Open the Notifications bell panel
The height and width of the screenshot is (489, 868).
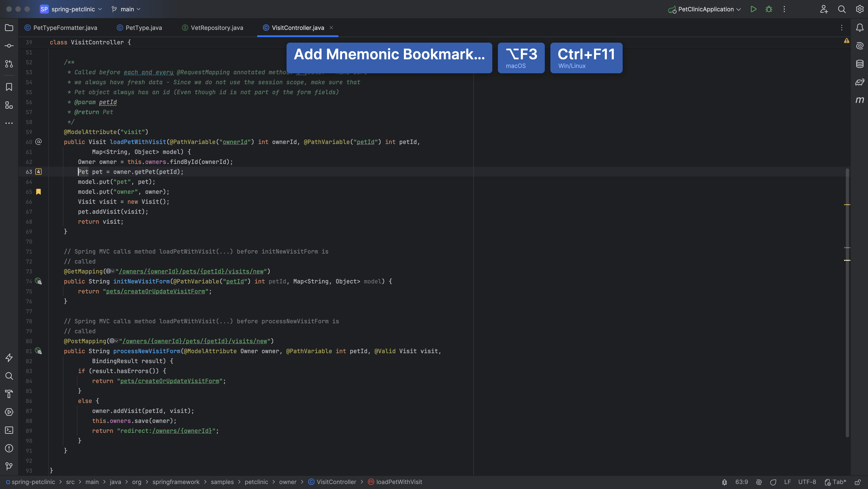[860, 28]
